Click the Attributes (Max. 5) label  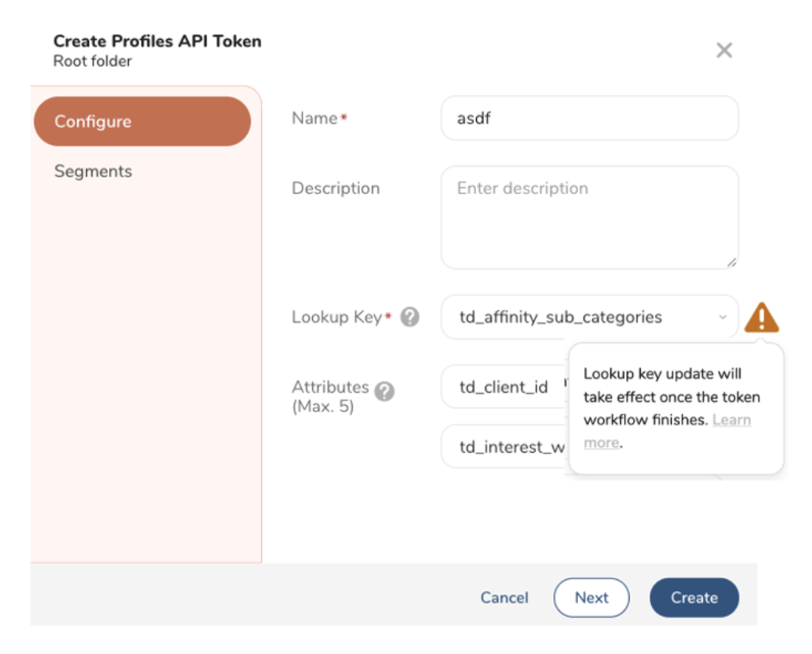[330, 396]
